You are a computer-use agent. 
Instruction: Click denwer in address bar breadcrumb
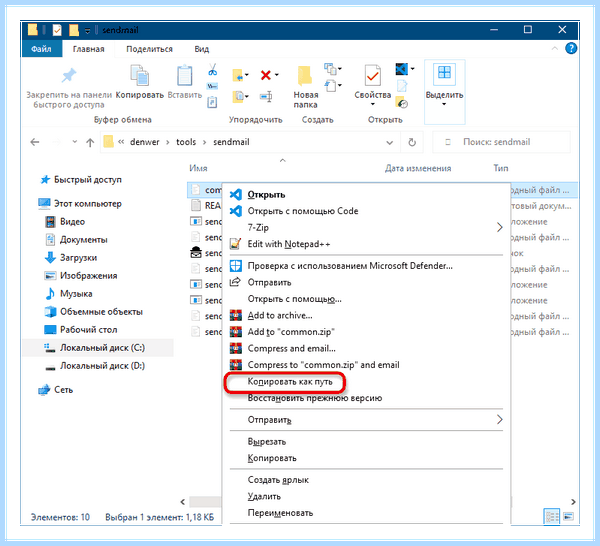click(144, 142)
